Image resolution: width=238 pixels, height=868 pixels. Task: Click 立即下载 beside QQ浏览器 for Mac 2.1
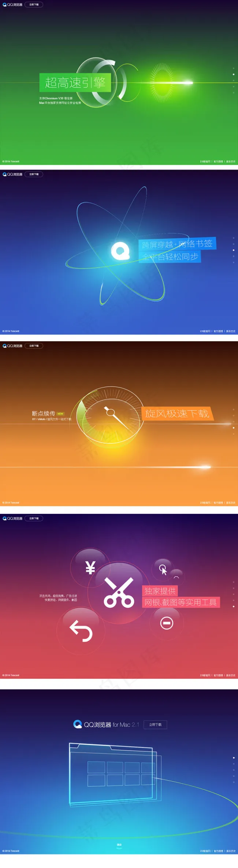click(x=155, y=724)
